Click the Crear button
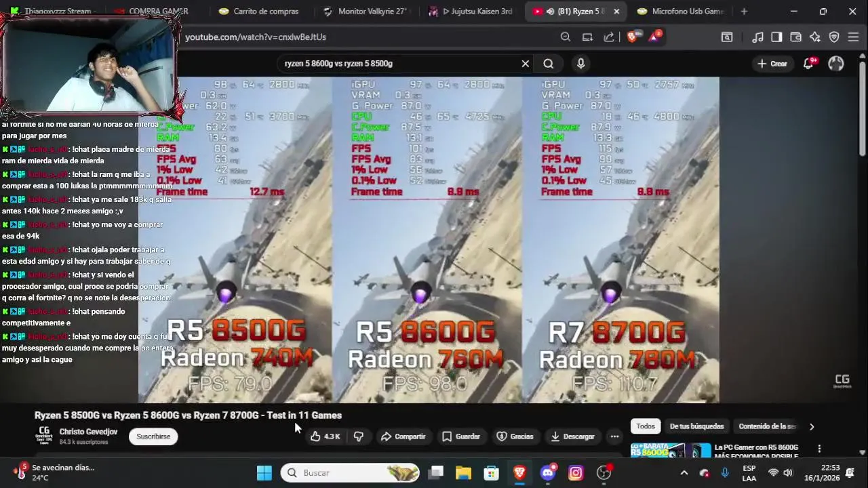The image size is (868, 488). click(772, 64)
